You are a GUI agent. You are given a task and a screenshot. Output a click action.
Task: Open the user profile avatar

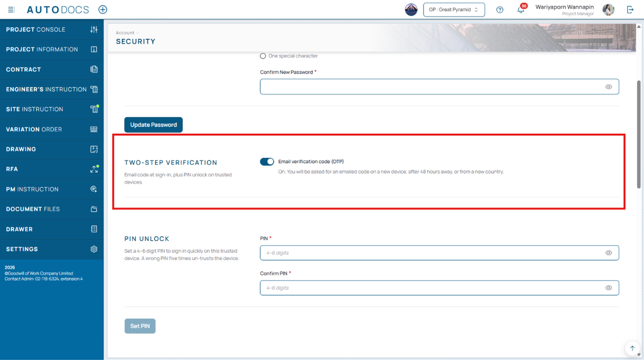pos(608,10)
